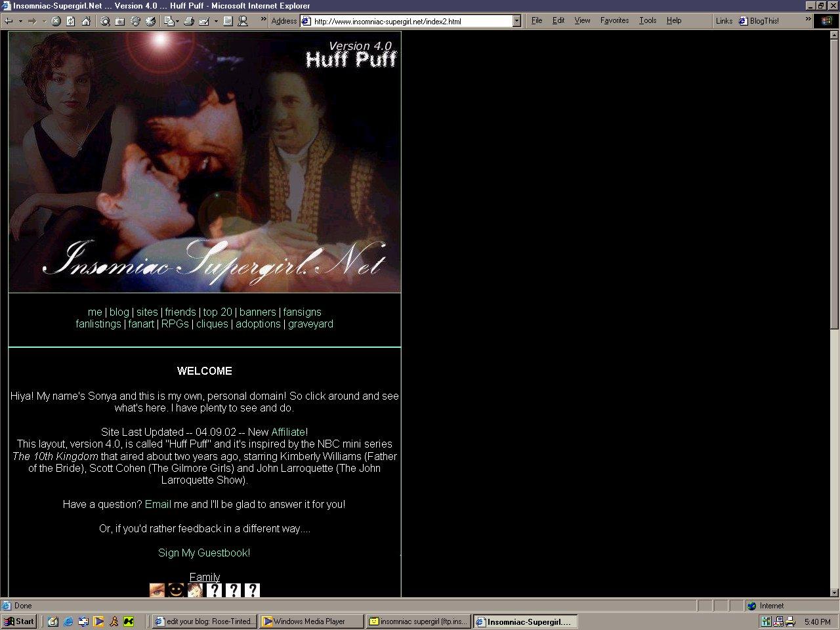The width and height of the screenshot is (840, 630).
Task: Print the page with the Print icon
Action: 189,21
